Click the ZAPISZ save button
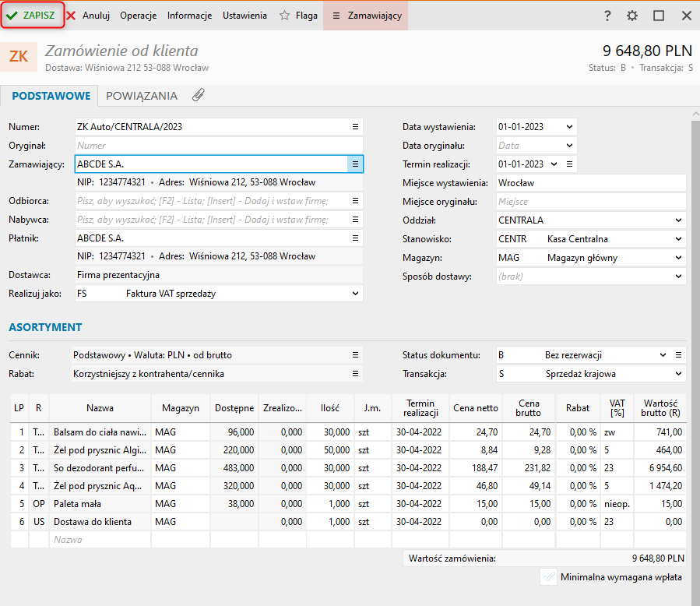 [x=32, y=16]
